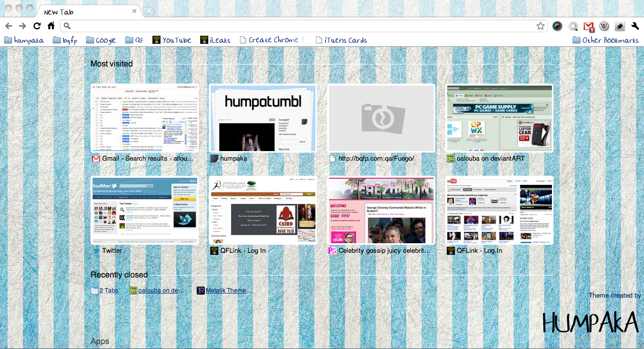Go back with the back arrow
The image size is (644, 349).
click(x=9, y=26)
